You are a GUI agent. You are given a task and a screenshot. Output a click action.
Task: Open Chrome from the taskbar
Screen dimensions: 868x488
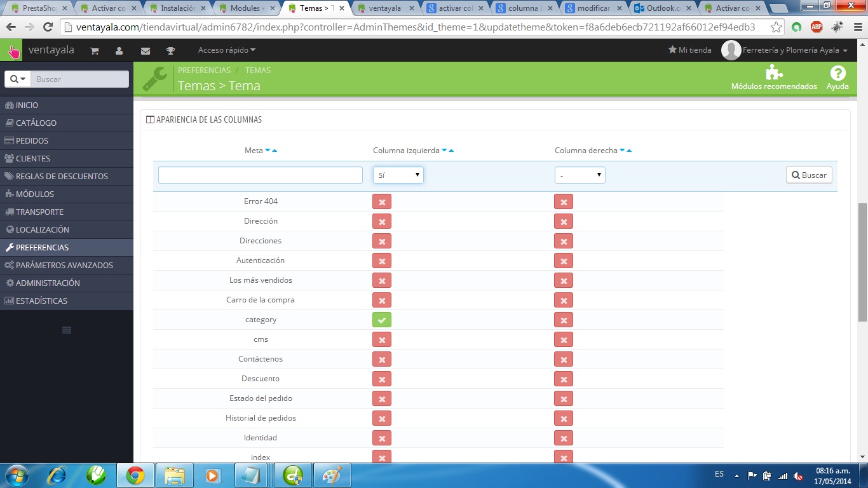tap(134, 475)
